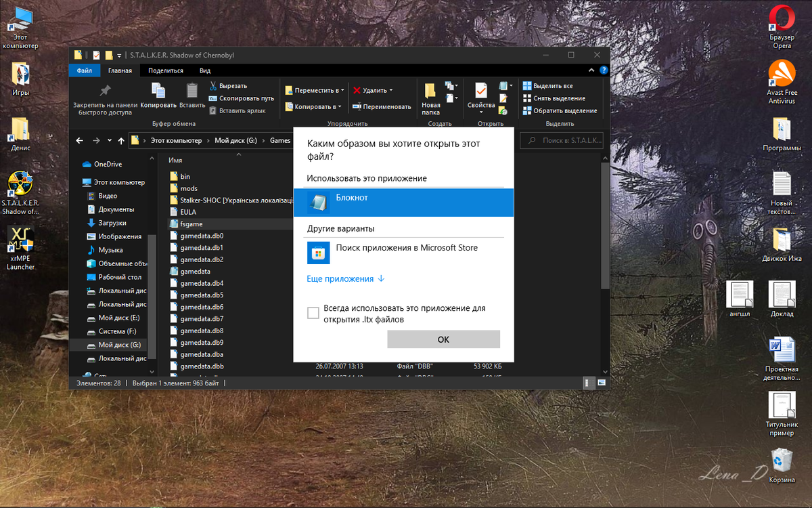This screenshot has height=508, width=812.
Task: Click Этот компьютер in the address bar
Action: coord(176,141)
